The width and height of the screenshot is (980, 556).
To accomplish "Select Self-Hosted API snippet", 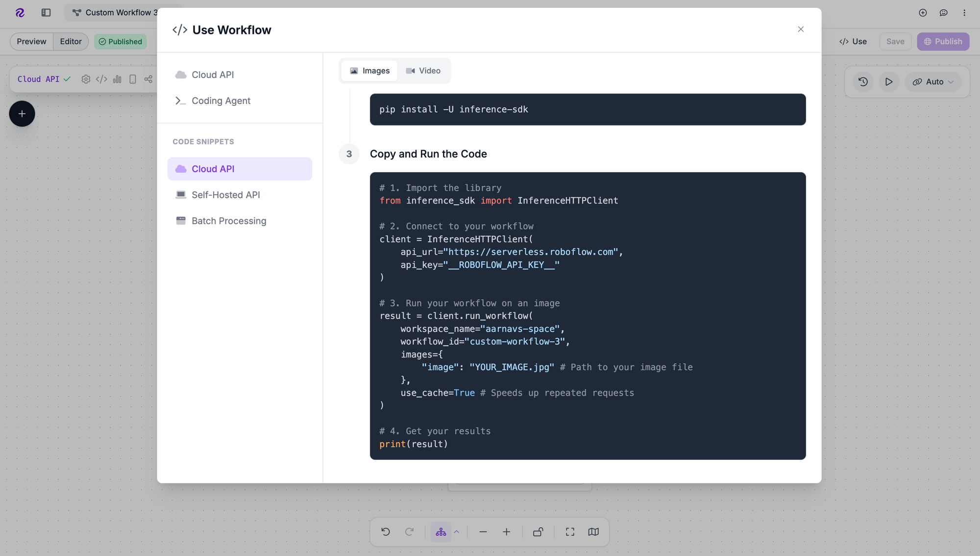I will click(x=240, y=195).
